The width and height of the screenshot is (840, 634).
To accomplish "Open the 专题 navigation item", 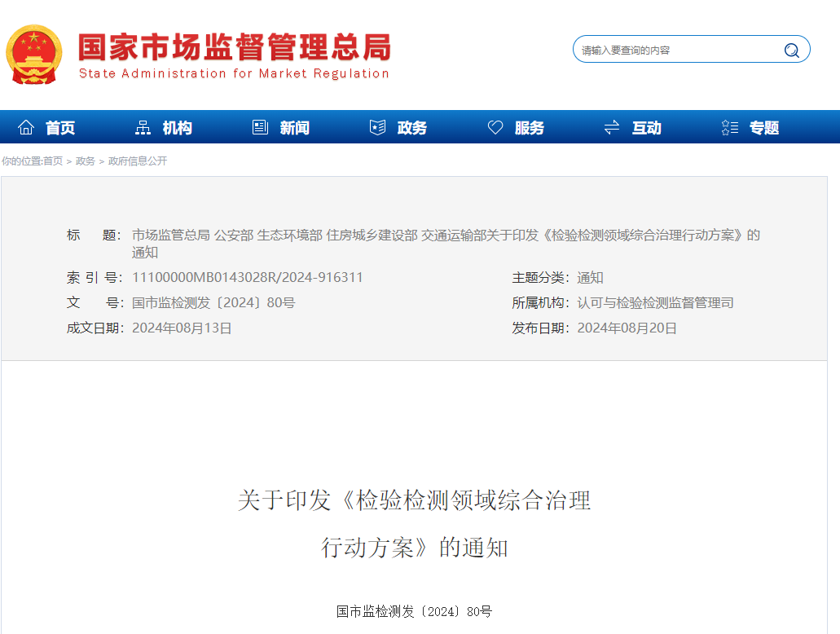I will pyautogui.click(x=763, y=127).
